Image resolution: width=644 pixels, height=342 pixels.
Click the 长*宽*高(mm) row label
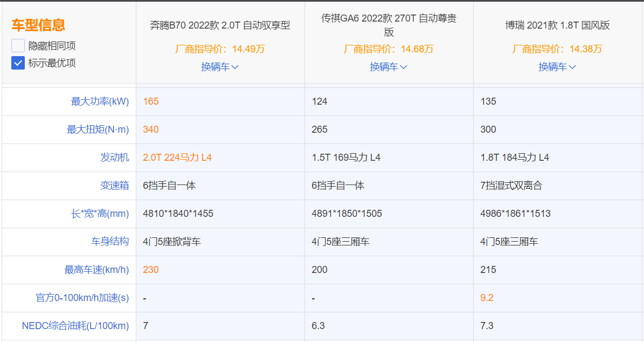(x=100, y=213)
